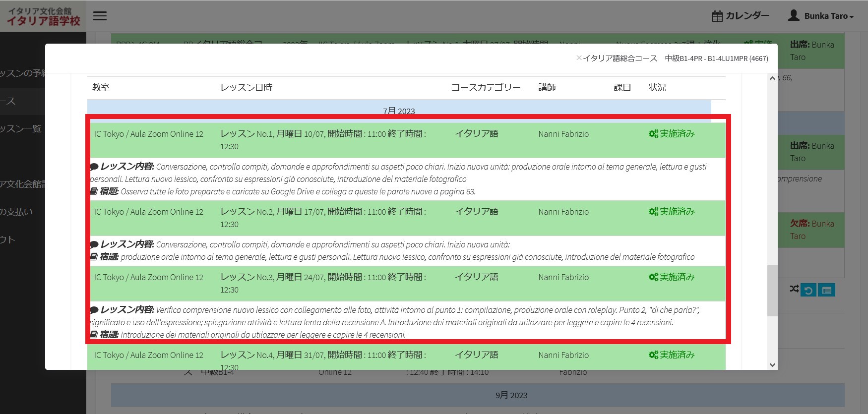Click the 実施済み status for Lesson No.2

pyautogui.click(x=677, y=212)
